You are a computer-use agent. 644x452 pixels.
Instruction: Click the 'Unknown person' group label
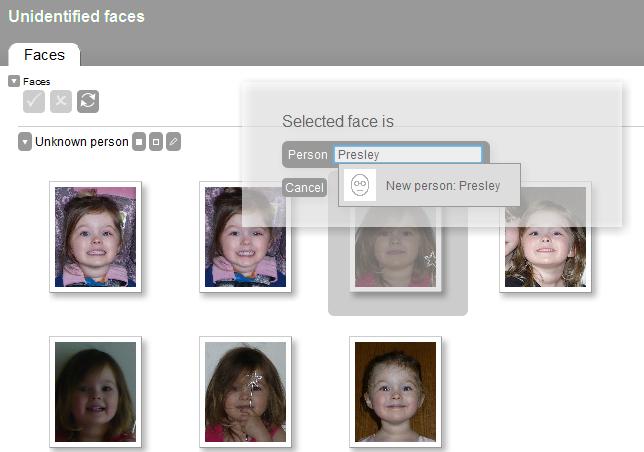(82, 142)
